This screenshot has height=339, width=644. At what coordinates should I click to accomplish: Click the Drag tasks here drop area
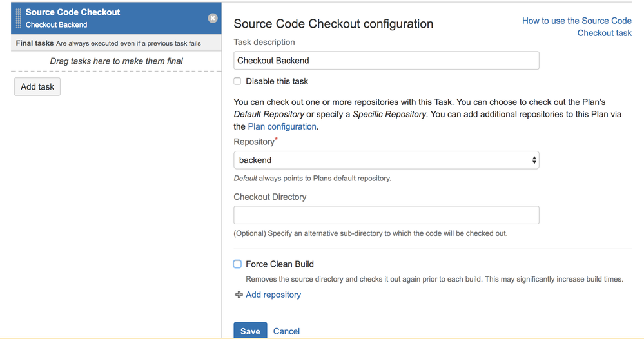pyautogui.click(x=116, y=61)
